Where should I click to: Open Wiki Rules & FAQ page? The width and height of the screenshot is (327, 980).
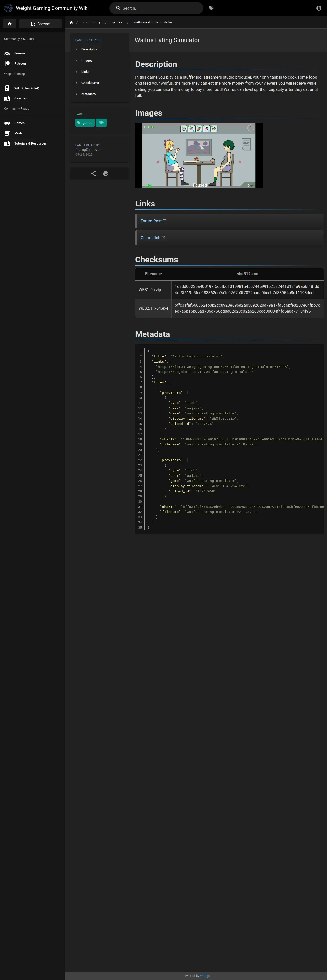[x=27, y=88]
